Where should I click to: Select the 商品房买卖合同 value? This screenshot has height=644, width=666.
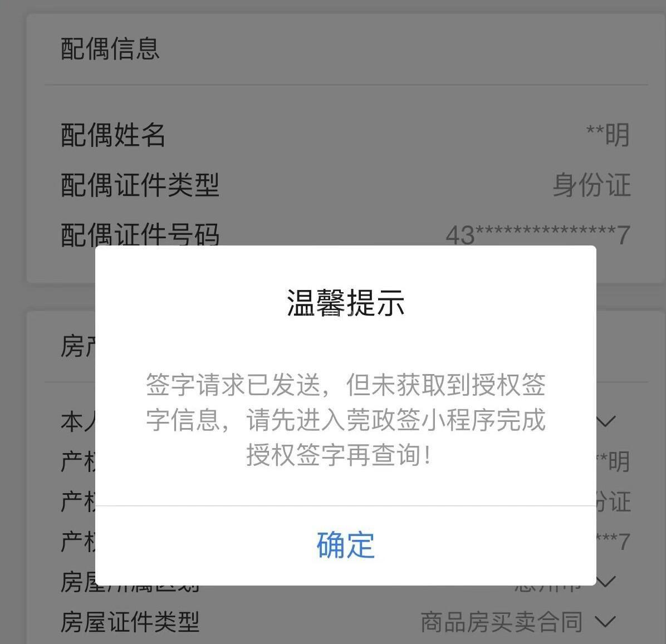[501, 622]
